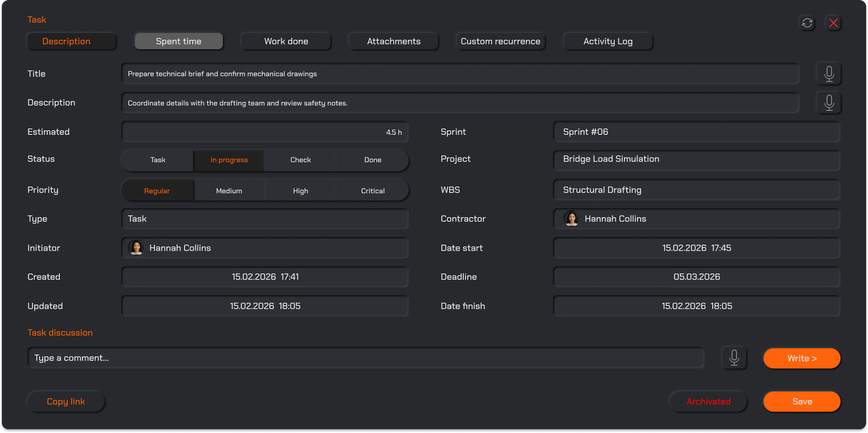The height and width of the screenshot is (433, 868).
Task: Open the WBS Structural Drafting selector
Action: tap(697, 190)
